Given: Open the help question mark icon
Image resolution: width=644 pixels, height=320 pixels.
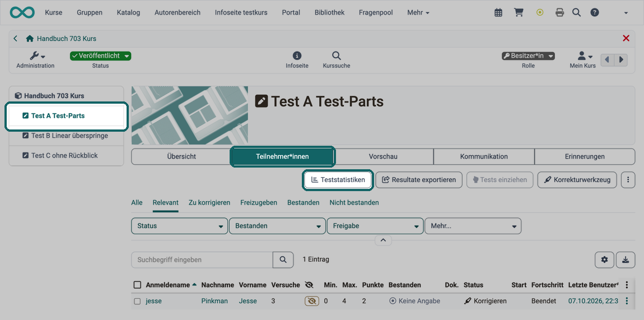Looking at the screenshot, I should [595, 13].
